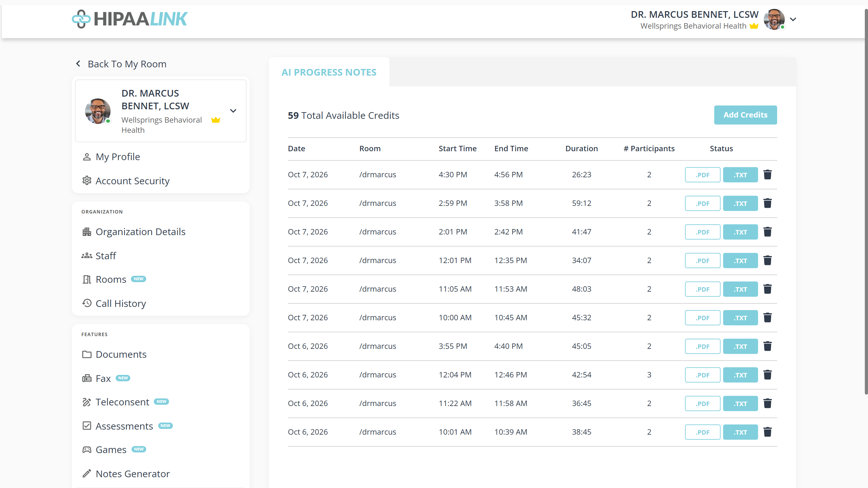Download TXT for 10:01 AM session
This screenshot has width=868, height=488.
740,432
